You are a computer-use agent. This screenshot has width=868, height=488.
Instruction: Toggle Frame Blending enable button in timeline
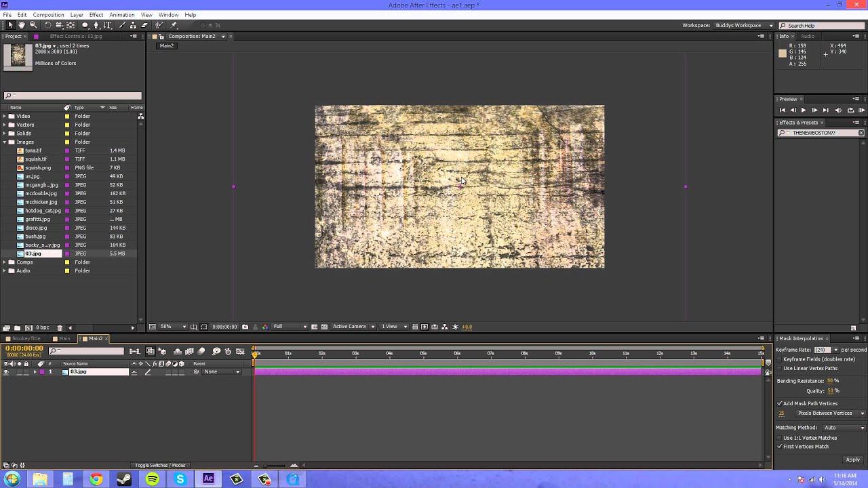pos(189,351)
